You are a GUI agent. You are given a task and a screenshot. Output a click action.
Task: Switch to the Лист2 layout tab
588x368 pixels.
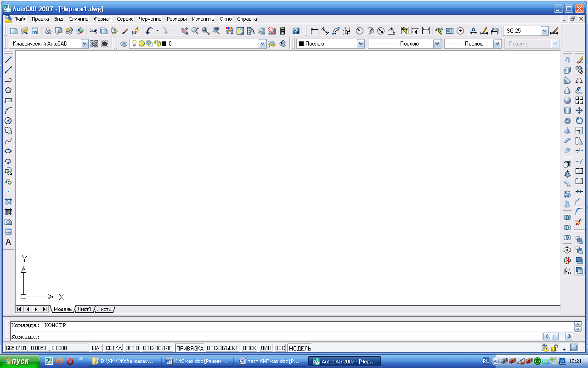[x=104, y=309]
